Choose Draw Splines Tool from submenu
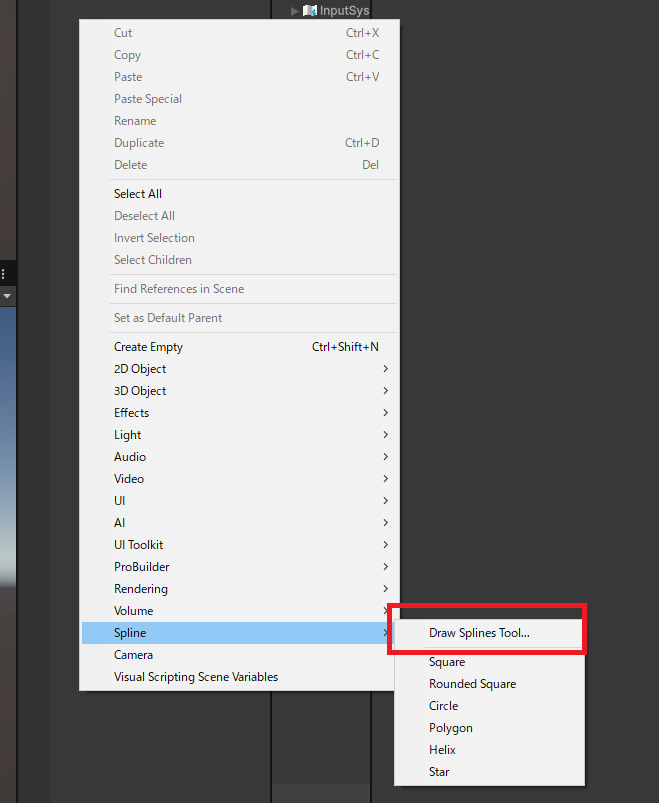The image size is (659, 803). [x=479, y=633]
